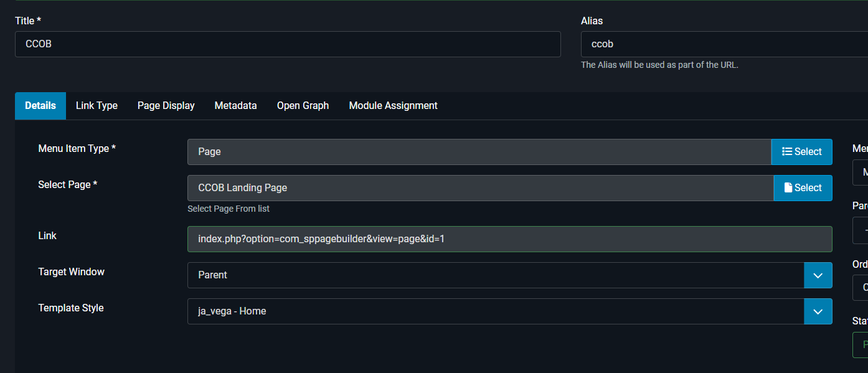Click the list icon Select button for Menu Item Type

pyautogui.click(x=801, y=152)
